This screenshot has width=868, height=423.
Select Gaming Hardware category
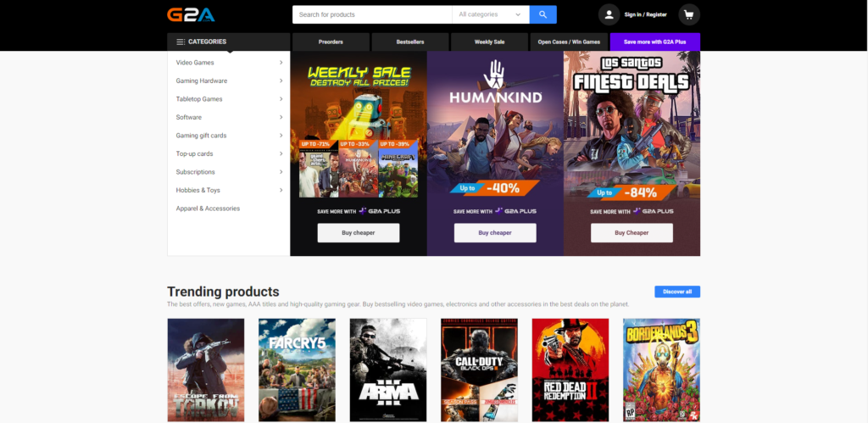pyautogui.click(x=202, y=81)
